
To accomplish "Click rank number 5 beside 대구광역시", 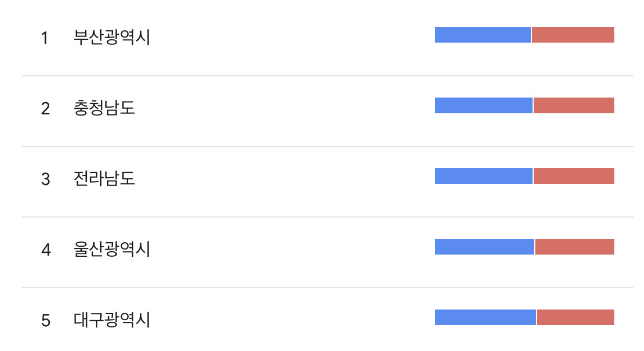I will click(x=45, y=321).
